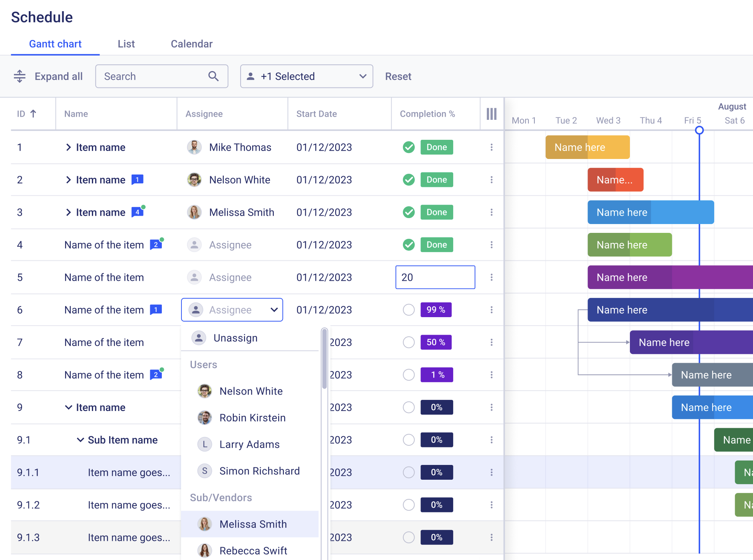Mark row 7 with 50 % as complete
Viewport: 753px width, 560px height.
(408, 342)
